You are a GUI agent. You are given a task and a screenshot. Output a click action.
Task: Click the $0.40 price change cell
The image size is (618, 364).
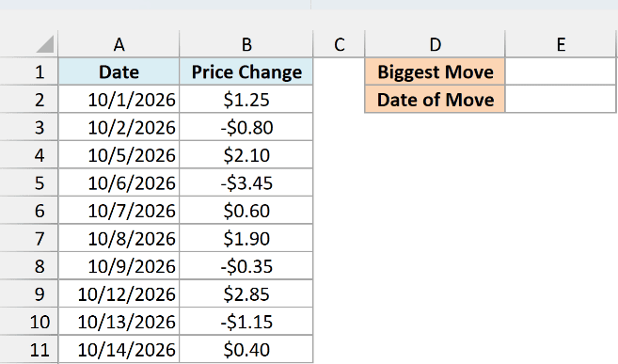coord(246,350)
